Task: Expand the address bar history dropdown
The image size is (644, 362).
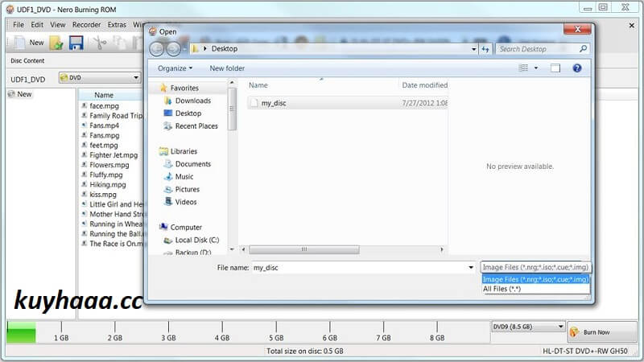Action: [474, 49]
